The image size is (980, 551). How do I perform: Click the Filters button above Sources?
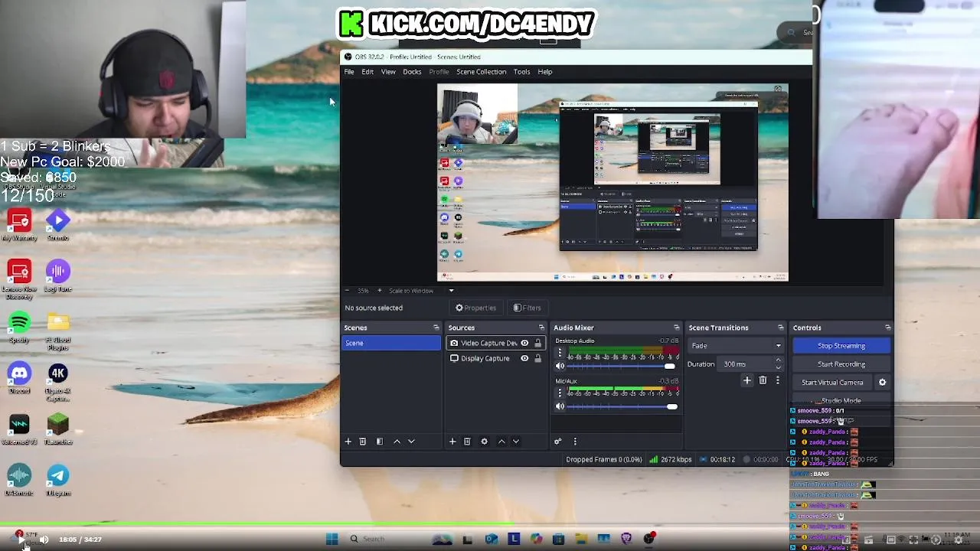(528, 308)
